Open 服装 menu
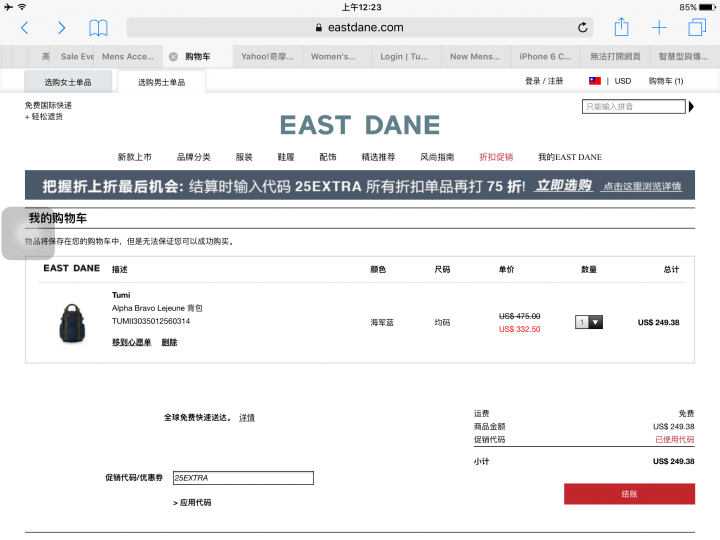Viewport: 720px width, 540px height. (244, 157)
